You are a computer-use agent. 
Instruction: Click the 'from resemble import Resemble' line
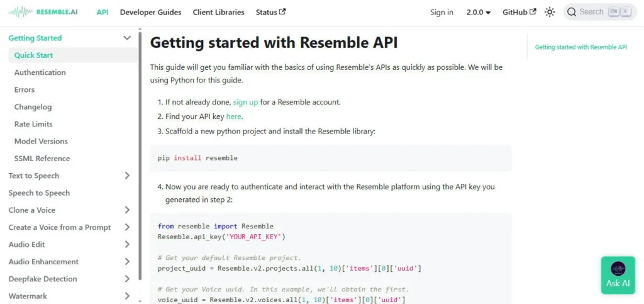[x=216, y=227]
